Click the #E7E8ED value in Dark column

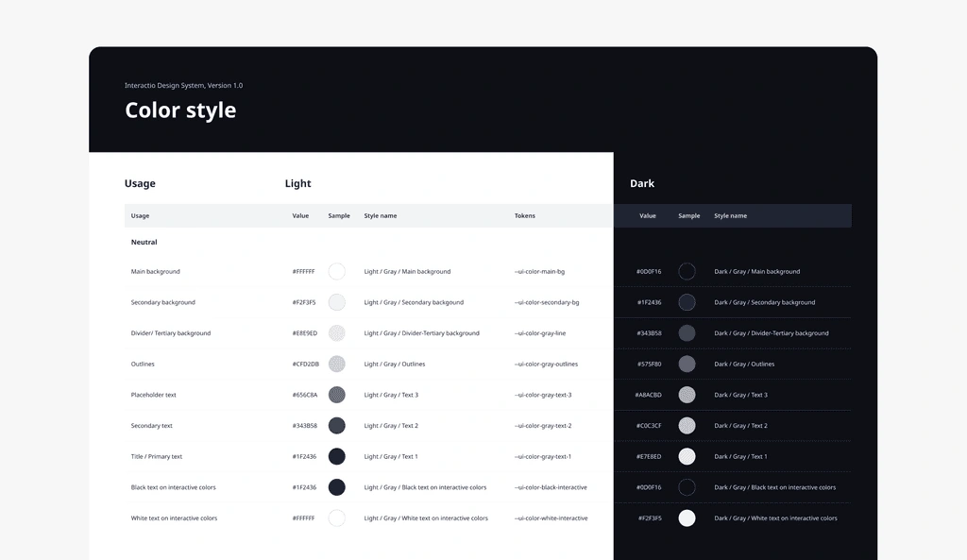point(649,456)
